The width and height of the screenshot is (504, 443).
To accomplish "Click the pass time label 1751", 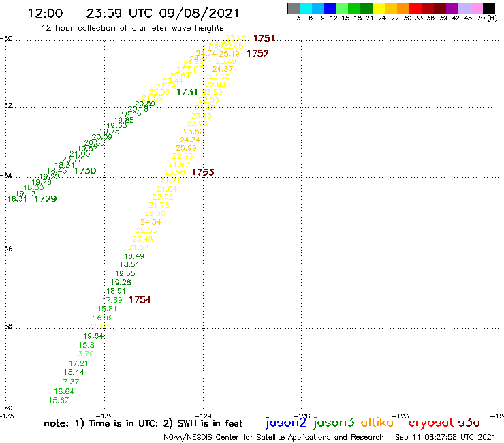I will click(x=264, y=39).
